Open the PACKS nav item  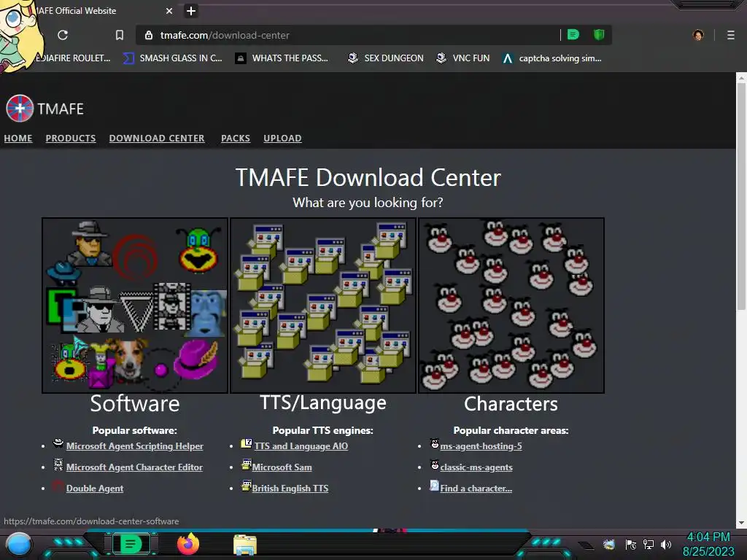point(236,138)
